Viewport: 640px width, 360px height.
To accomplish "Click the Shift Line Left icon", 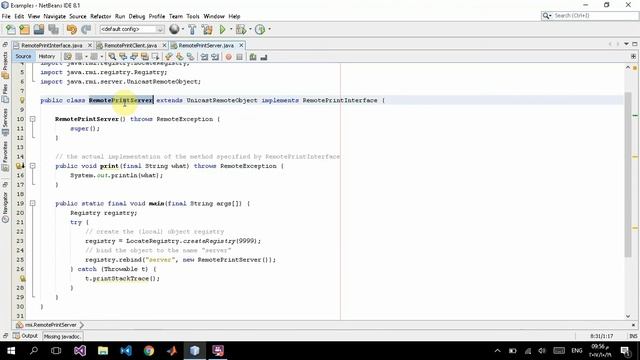I will [x=204, y=57].
